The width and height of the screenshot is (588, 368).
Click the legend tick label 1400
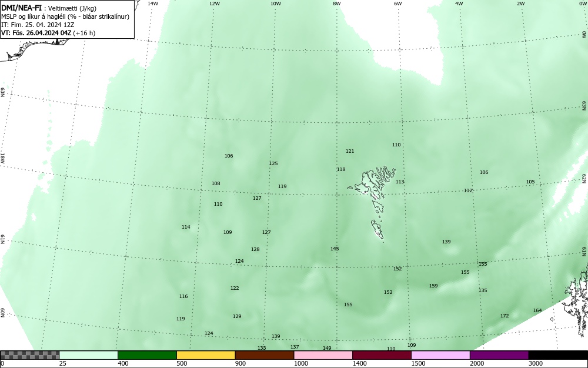pyautogui.click(x=359, y=363)
